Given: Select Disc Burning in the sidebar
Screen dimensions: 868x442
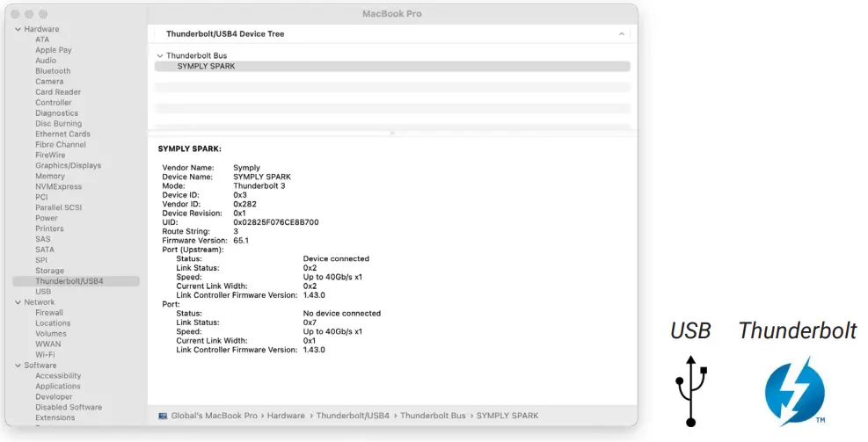Looking at the screenshot, I should (59, 124).
